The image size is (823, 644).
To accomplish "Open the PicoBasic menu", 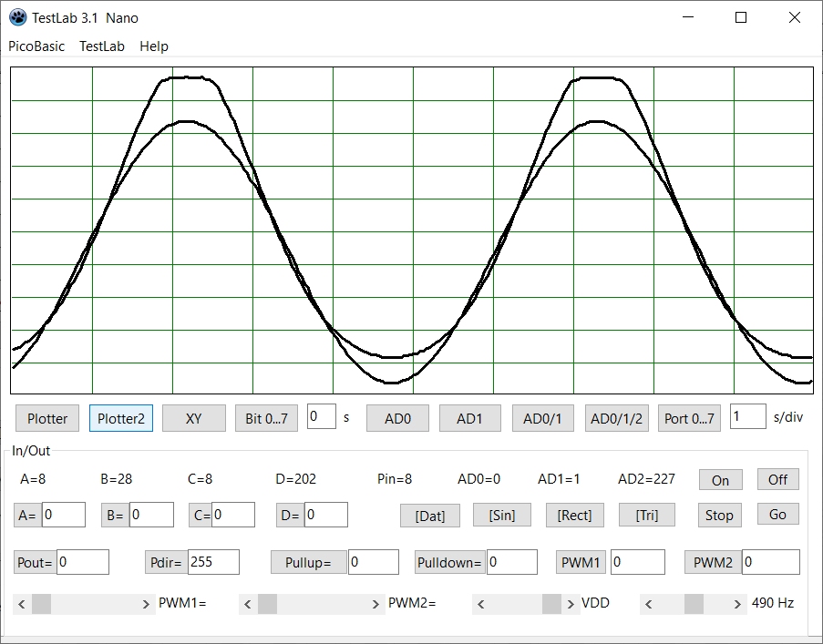I will point(36,46).
